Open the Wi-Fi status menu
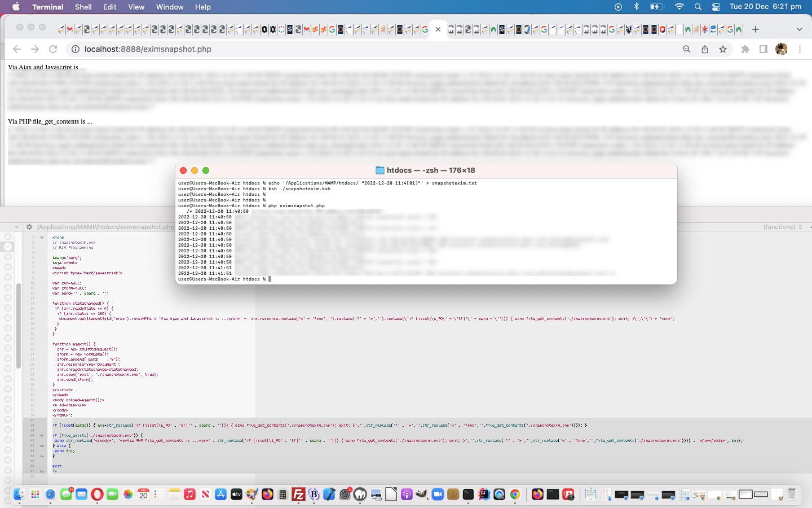 click(679, 7)
